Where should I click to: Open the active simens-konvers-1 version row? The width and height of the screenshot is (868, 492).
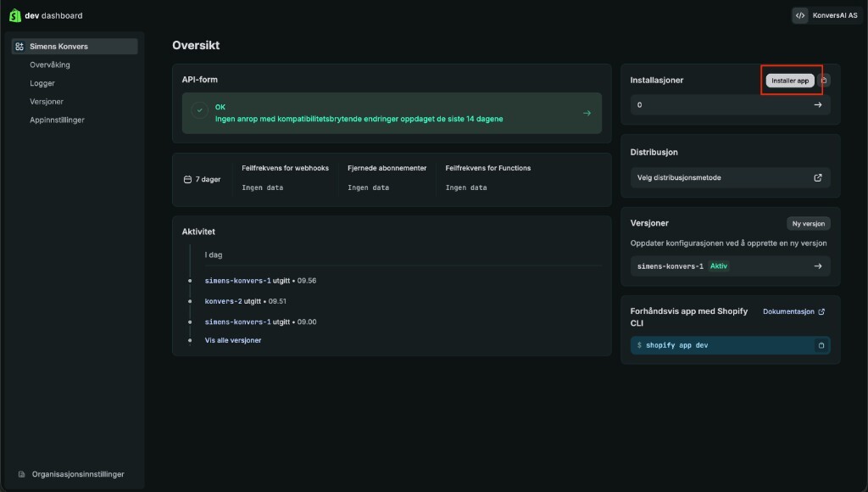pyautogui.click(x=730, y=266)
